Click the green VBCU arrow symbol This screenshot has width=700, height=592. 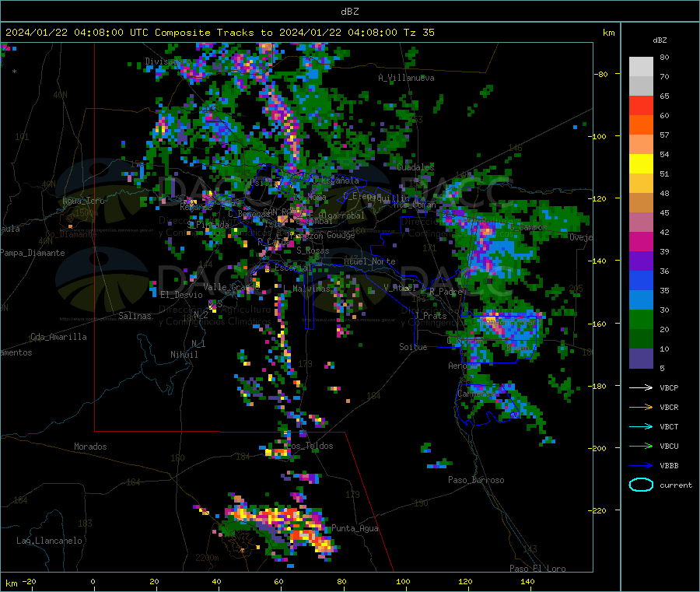pos(641,446)
